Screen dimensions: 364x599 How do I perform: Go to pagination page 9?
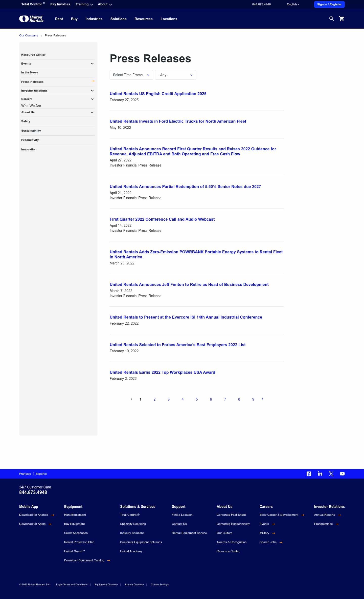pyautogui.click(x=253, y=399)
